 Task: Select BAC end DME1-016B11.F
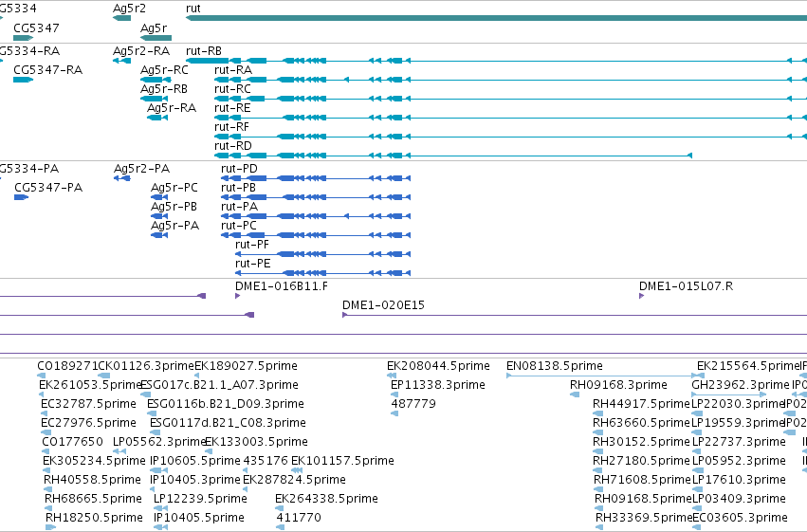pos(282,286)
